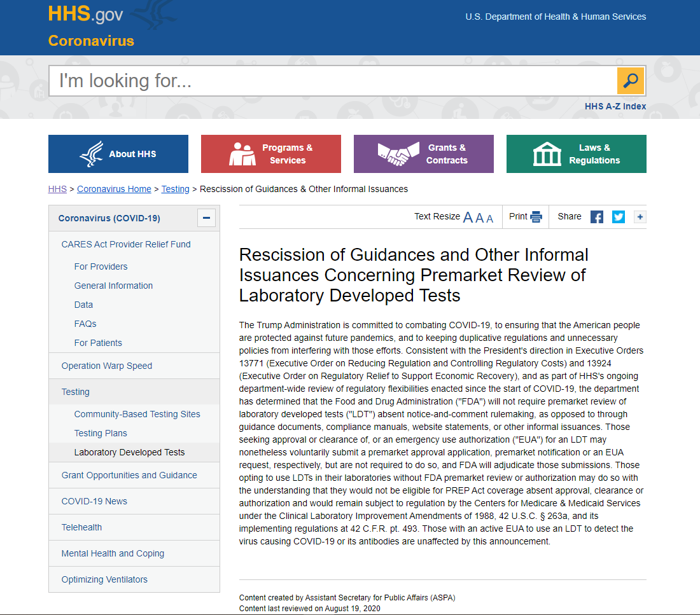Open Operation Warp Speed in sidebar
Viewport: 700px width, 615px height.
[107, 366]
